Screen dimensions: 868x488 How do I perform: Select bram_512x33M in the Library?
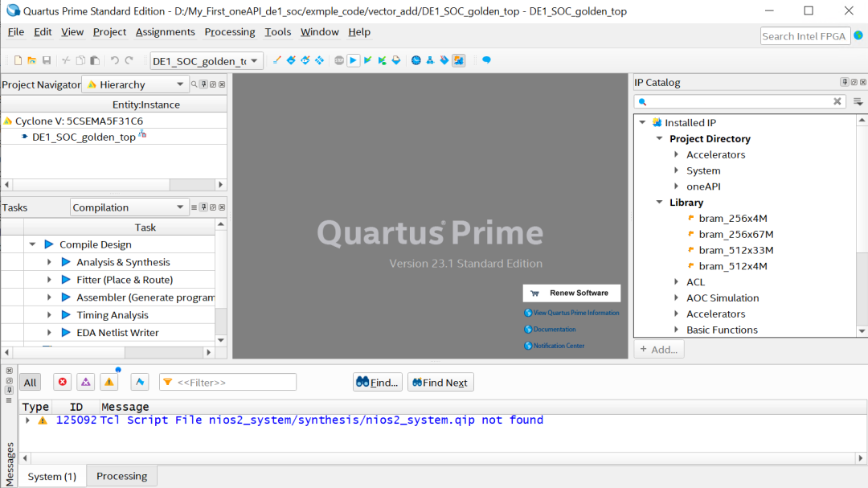(735, 250)
